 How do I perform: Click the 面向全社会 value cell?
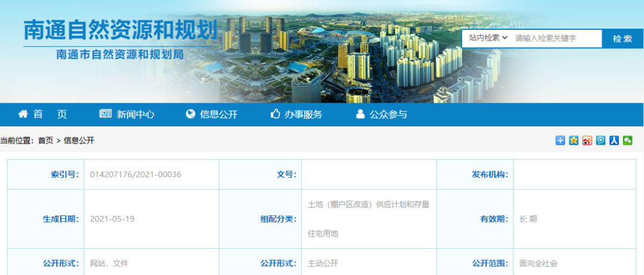pos(538,263)
